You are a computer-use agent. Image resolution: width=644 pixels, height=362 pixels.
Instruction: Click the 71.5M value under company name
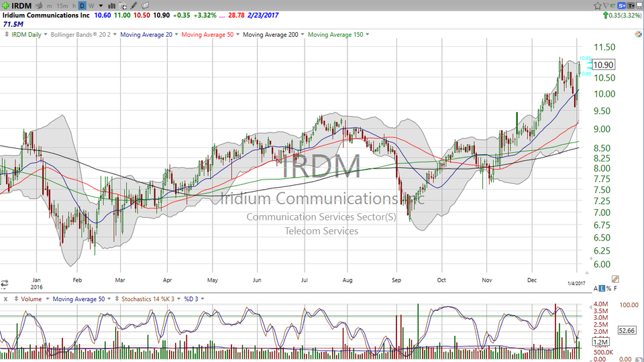(x=13, y=24)
